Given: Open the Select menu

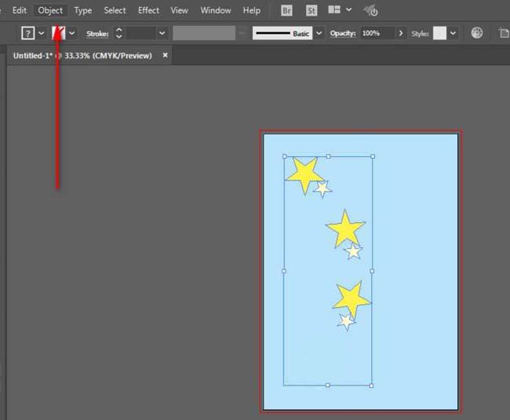Looking at the screenshot, I should tap(115, 10).
